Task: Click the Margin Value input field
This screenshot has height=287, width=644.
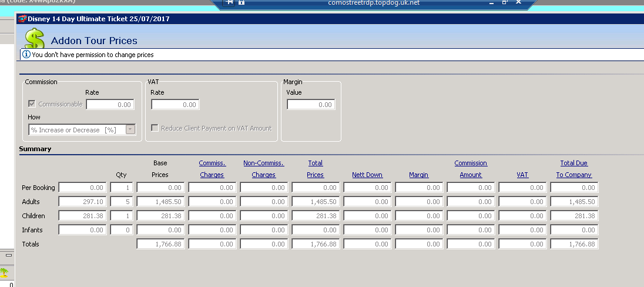Action: [x=311, y=105]
